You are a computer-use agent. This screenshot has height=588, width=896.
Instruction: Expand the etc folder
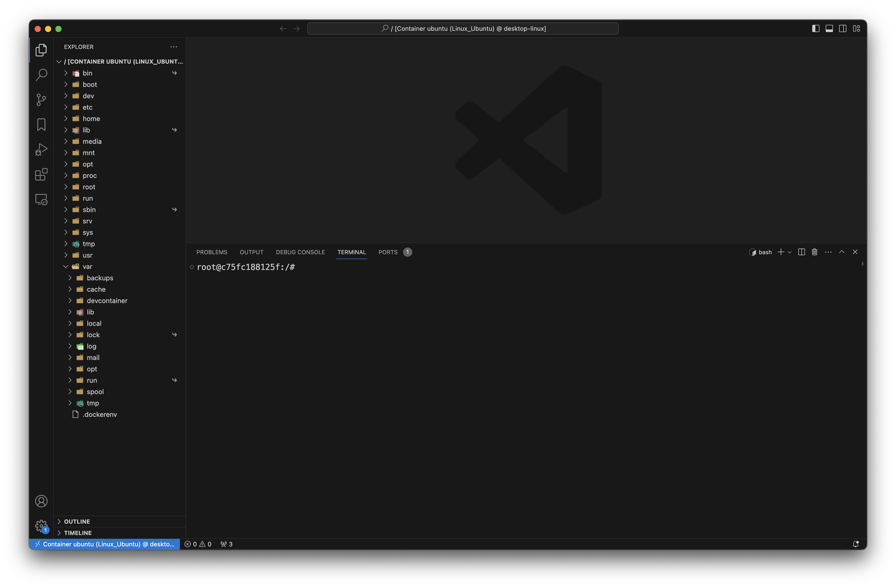point(120,107)
